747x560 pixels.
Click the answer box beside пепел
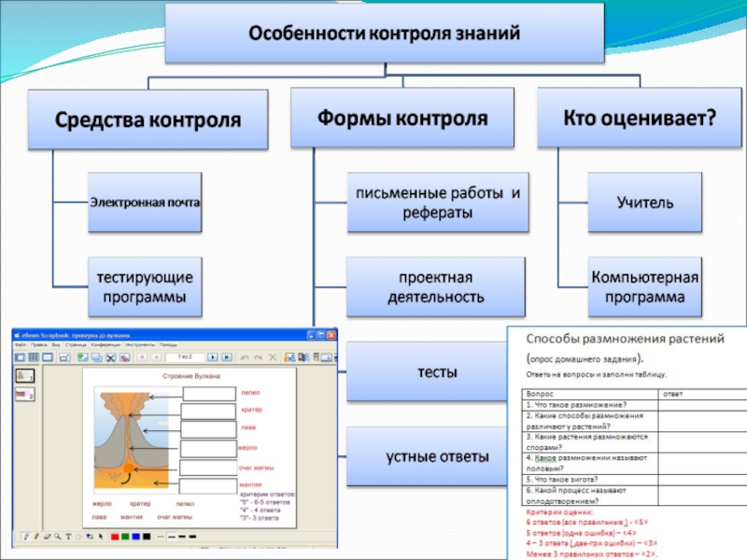(x=209, y=394)
